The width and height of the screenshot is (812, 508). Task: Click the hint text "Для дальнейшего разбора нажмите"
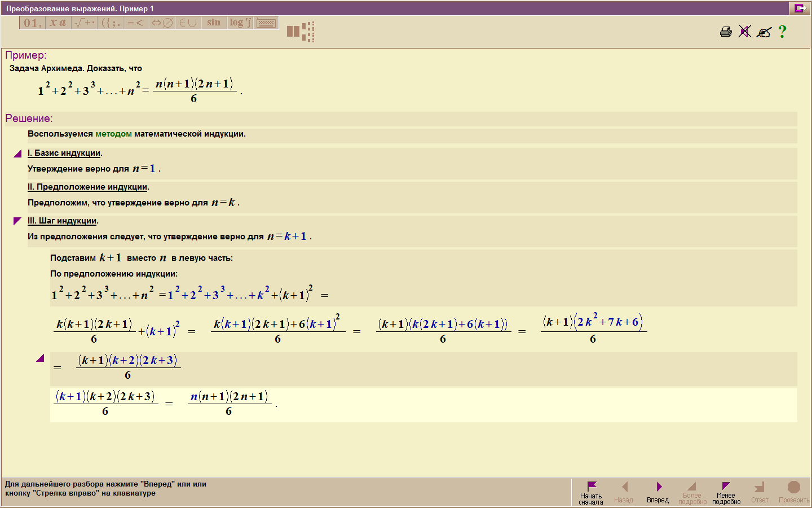tap(105, 488)
